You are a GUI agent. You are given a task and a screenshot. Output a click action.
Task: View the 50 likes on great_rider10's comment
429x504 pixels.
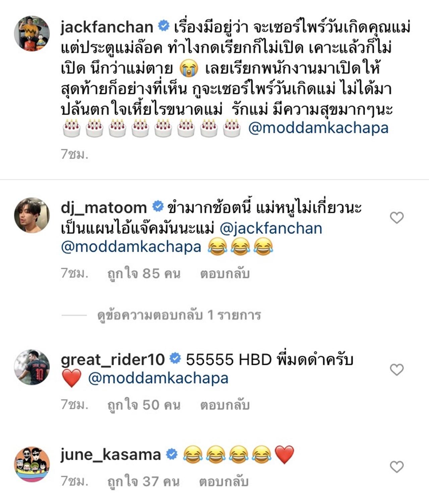point(144,405)
